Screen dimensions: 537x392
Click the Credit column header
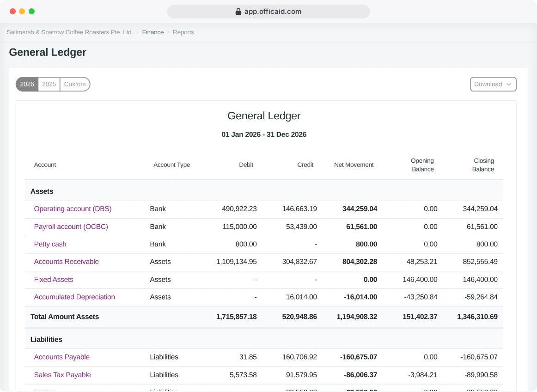click(x=305, y=165)
